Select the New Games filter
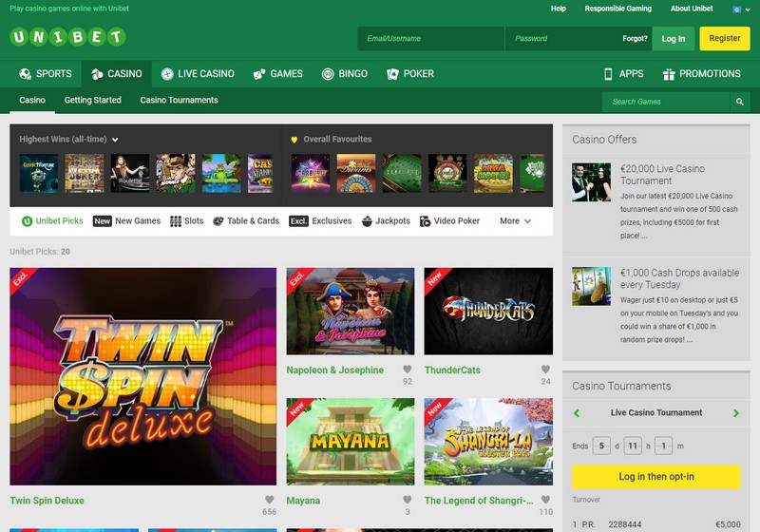The height and width of the screenshot is (532, 760). (x=126, y=221)
